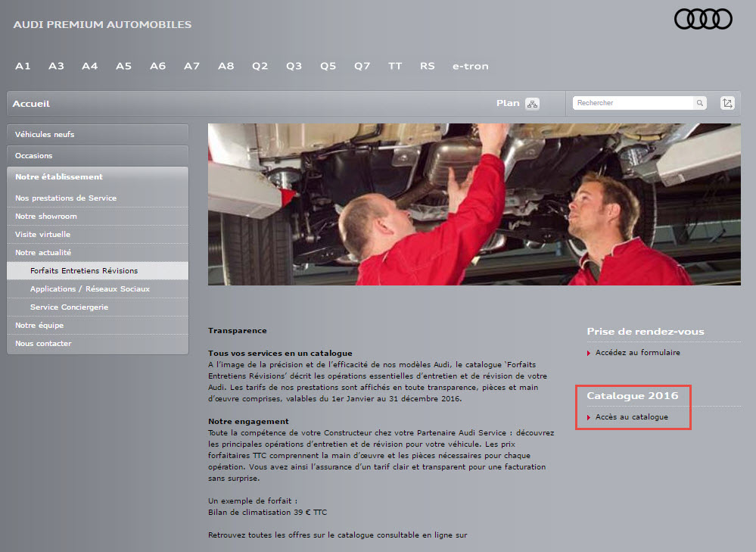Click the Bilan de climatisation 39 € TTC line
Viewport: 756px width, 552px height.
(268, 513)
